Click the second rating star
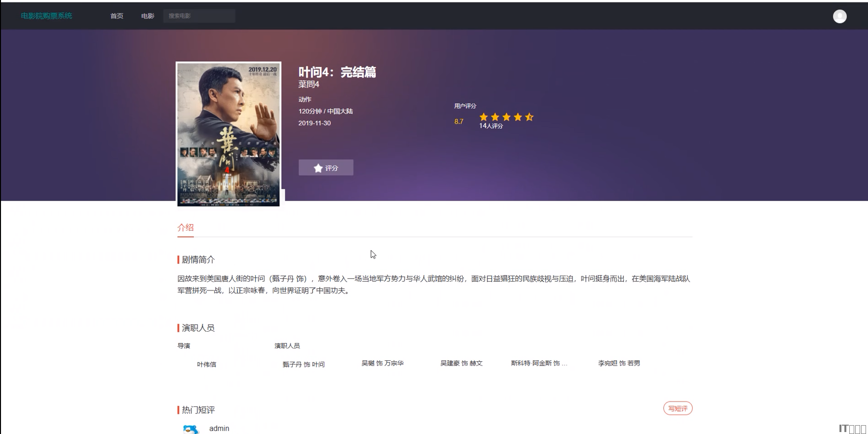Screen dimensions: 868x434 pos(495,117)
